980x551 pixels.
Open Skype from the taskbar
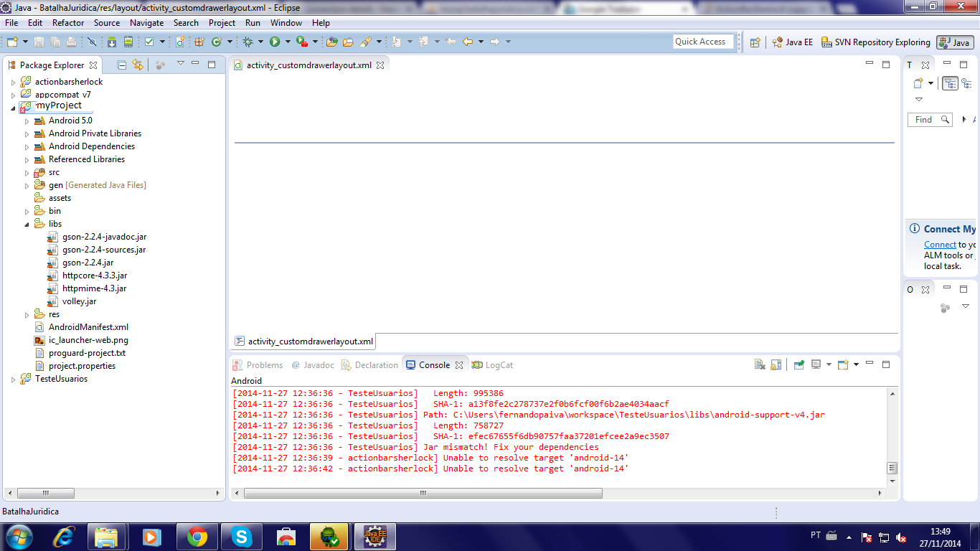[242, 537]
